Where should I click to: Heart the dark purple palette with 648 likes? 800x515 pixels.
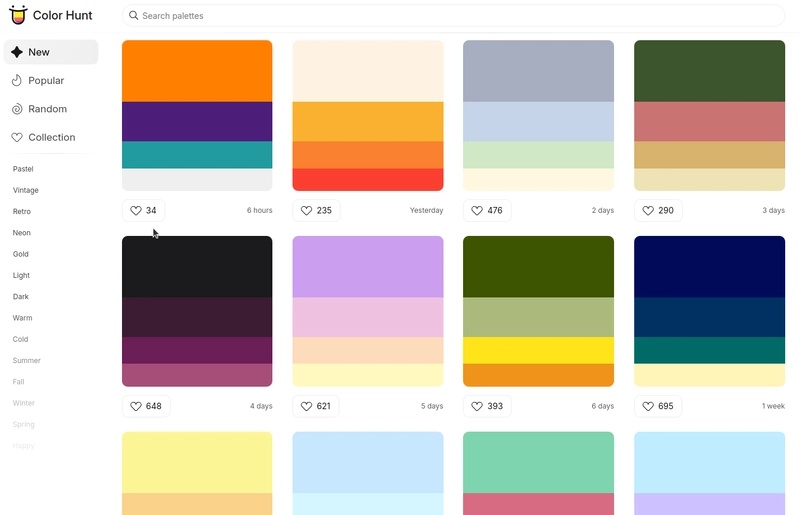(146, 406)
